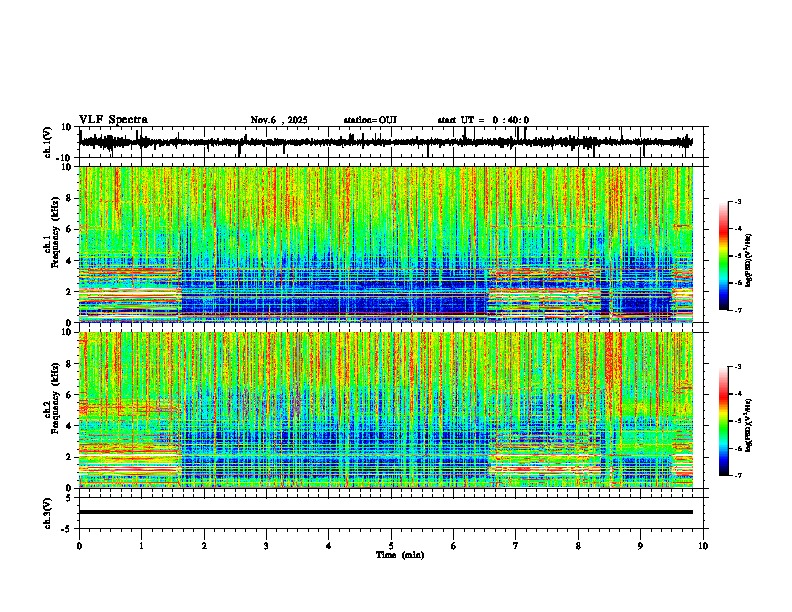Viewport: 792px width, 612px height.
Task: Click the '8' tick on ch.1 frequency axis
Action: coord(70,198)
